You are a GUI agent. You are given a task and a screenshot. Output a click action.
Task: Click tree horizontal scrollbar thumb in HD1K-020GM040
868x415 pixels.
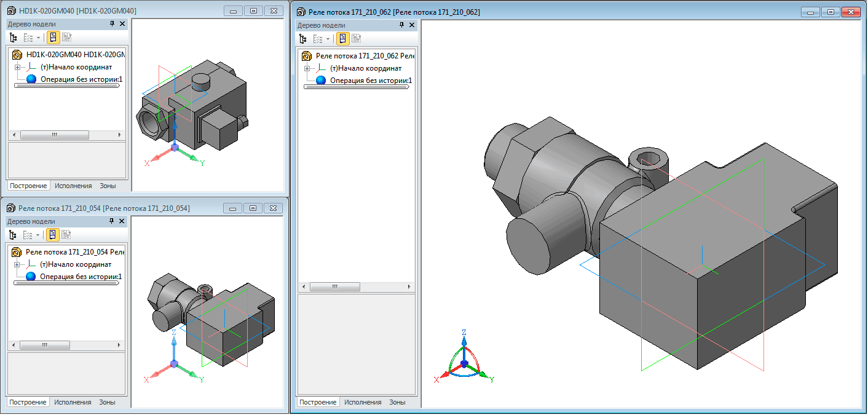54,135
